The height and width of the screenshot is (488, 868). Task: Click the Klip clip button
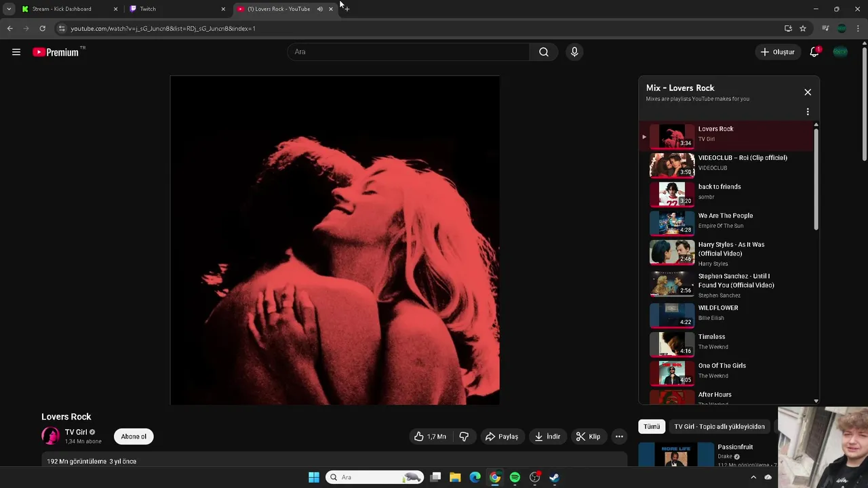[588, 436]
